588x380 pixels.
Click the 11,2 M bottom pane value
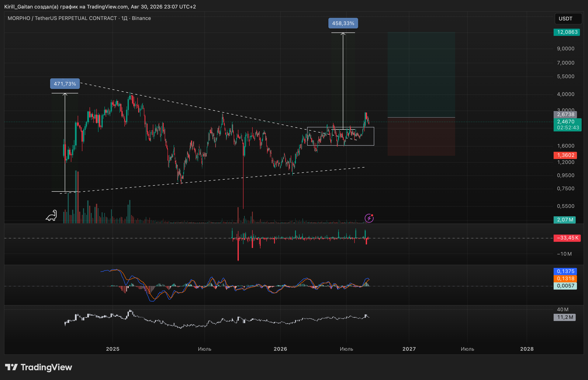coord(565,317)
